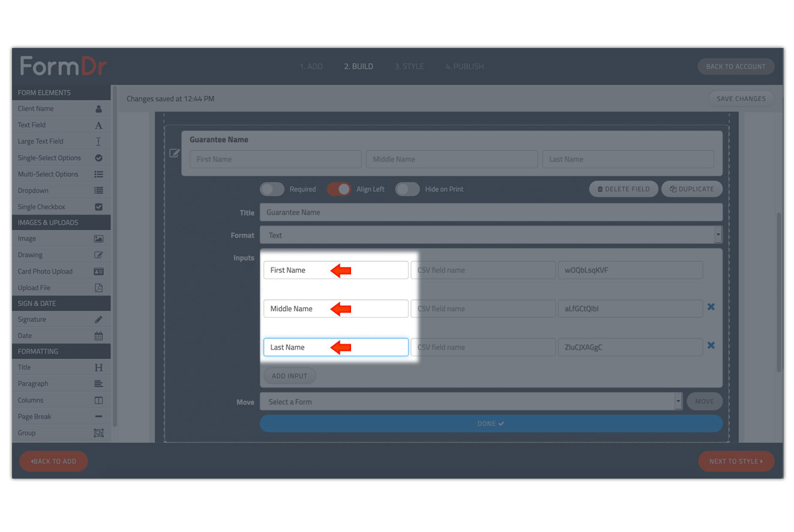
Task: Add a Date element
Action: click(x=61, y=335)
